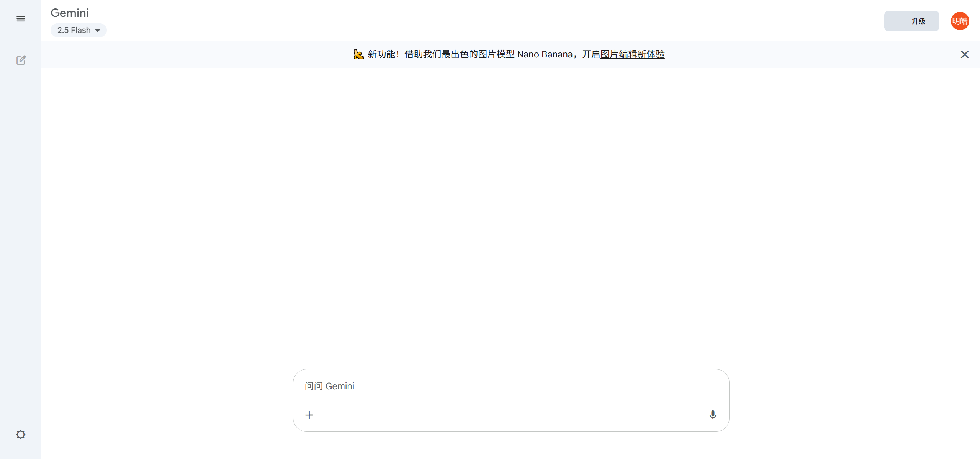
Task: Activate voice input with the microphone icon
Action: point(712,415)
